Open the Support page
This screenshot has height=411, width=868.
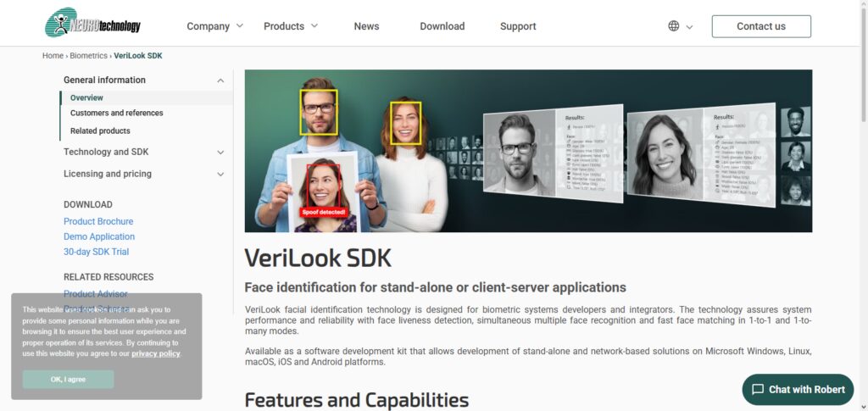518,26
